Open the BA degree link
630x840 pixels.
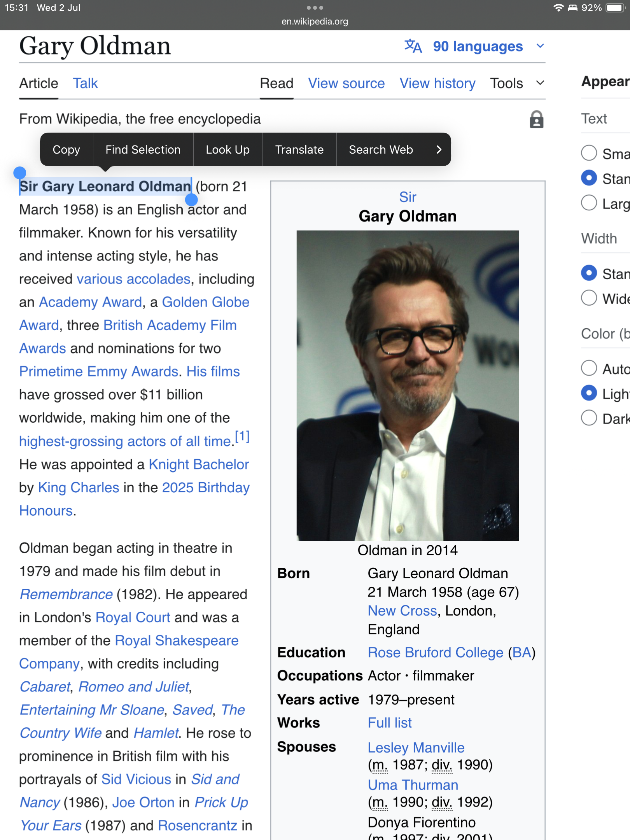pos(521,653)
